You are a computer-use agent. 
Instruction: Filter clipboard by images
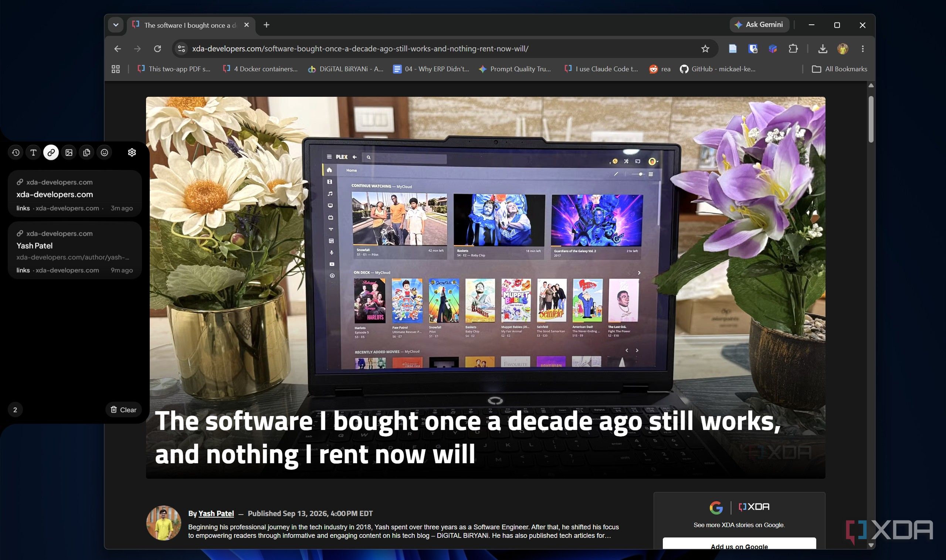(69, 153)
